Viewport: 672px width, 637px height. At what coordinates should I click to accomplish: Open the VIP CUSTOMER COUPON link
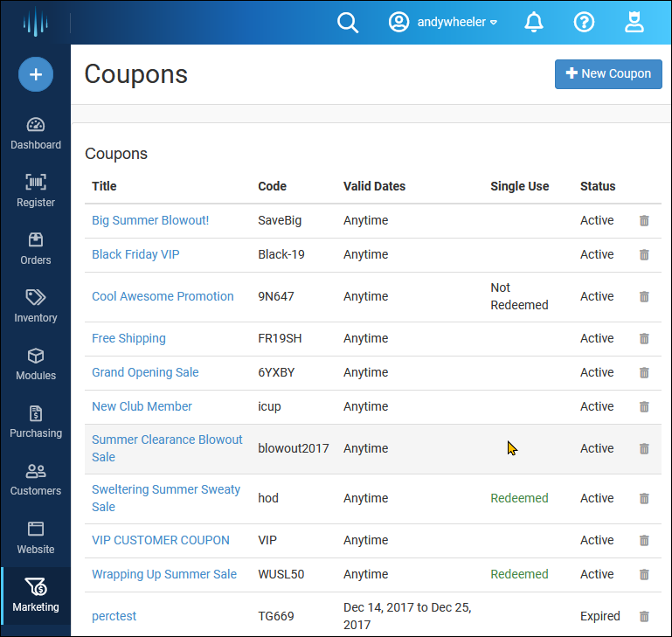(160, 540)
